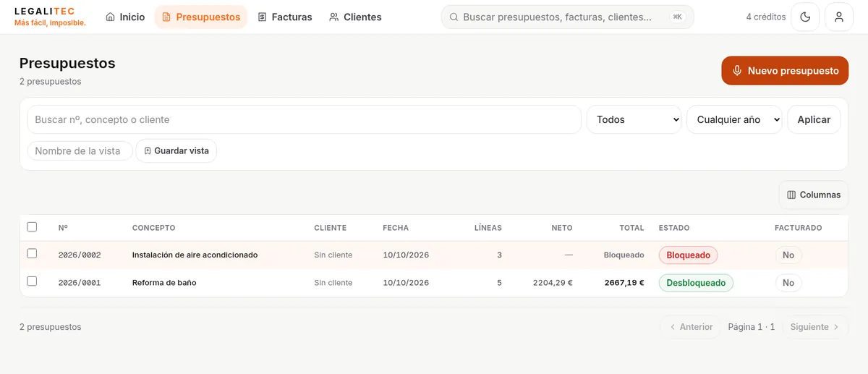This screenshot has height=374, width=868.
Task: Click Guardar vista button
Action: point(176,150)
